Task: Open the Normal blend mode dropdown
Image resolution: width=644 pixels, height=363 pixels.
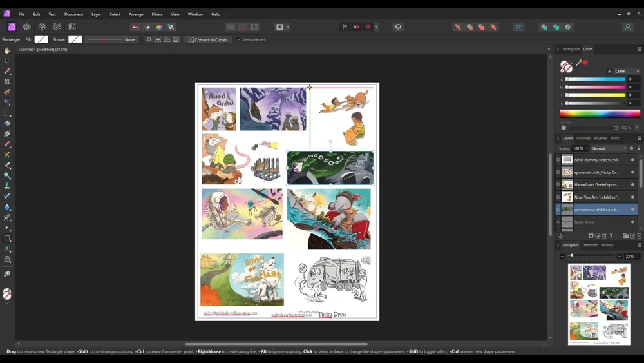Action: point(609,148)
